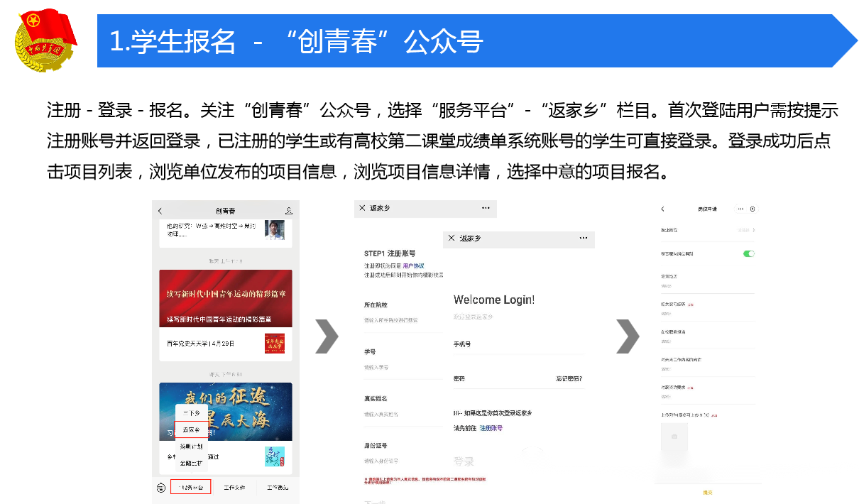859x504 pixels.
Task: Choose 返家乡 in the popup menu
Action: 192,429
